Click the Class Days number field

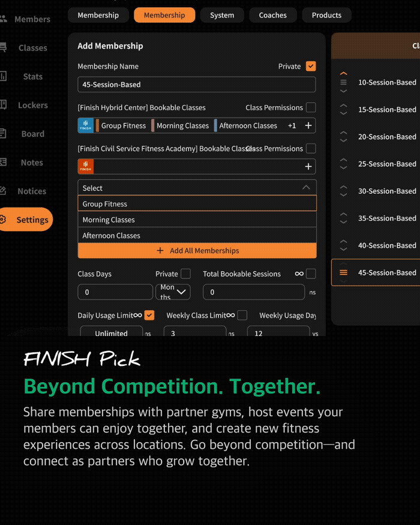[x=115, y=292]
